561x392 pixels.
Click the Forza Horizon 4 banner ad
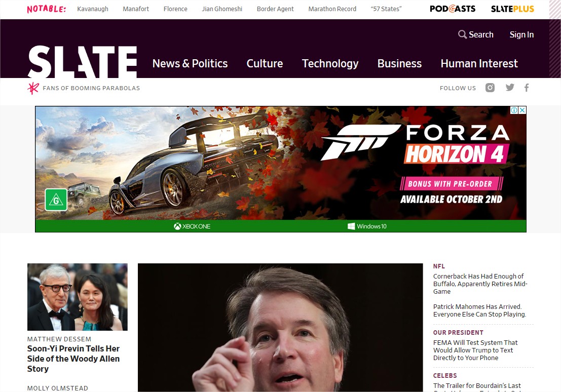tap(281, 169)
